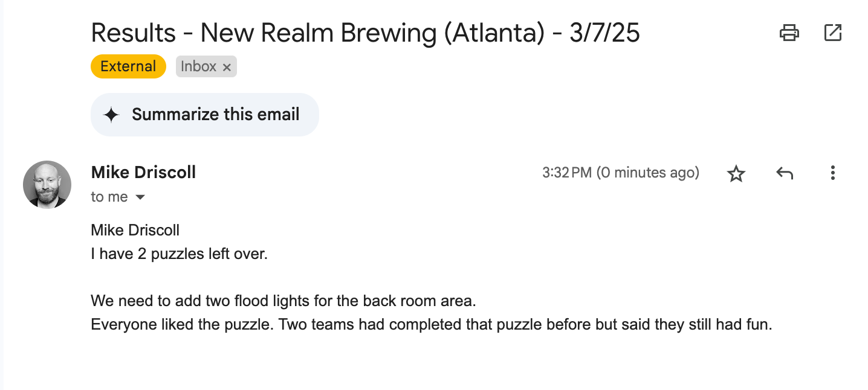The height and width of the screenshot is (390, 868).
Task: Summarize this email
Action: 204,115
